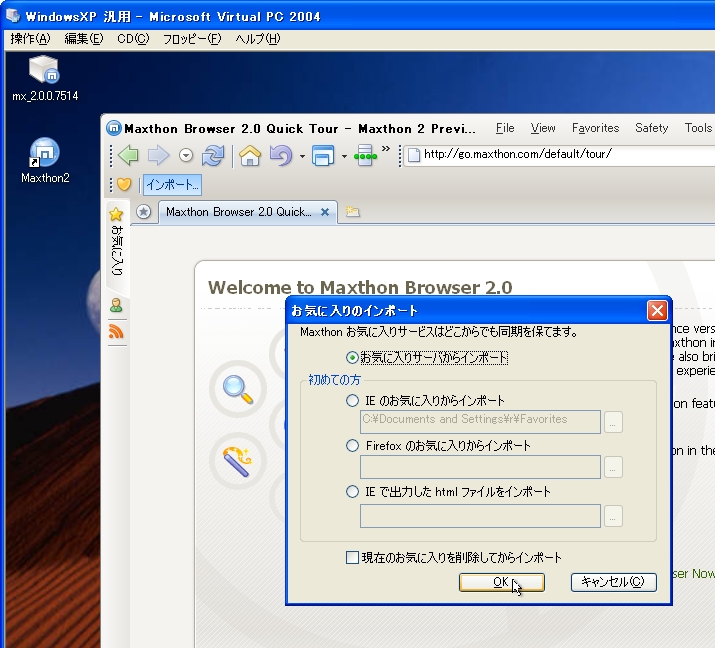Expand the Undo list dropdown arrow

pyautogui.click(x=302, y=156)
